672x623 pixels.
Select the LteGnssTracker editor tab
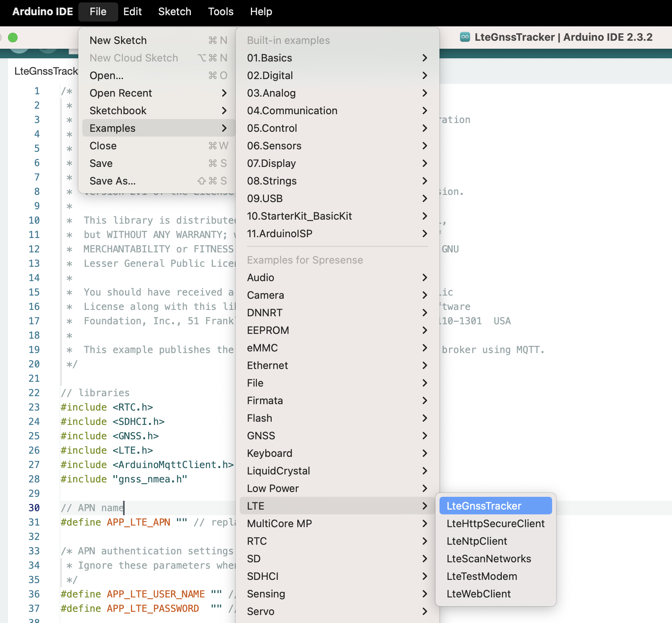coord(46,71)
